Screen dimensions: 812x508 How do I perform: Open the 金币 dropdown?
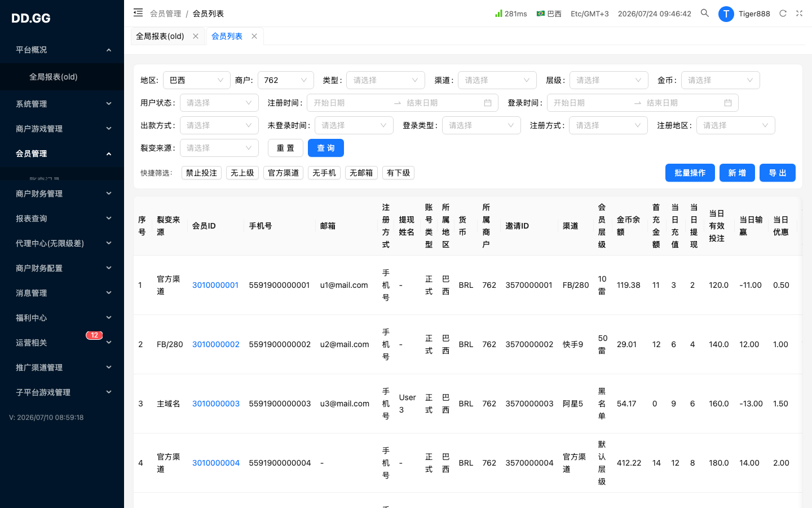(x=721, y=80)
